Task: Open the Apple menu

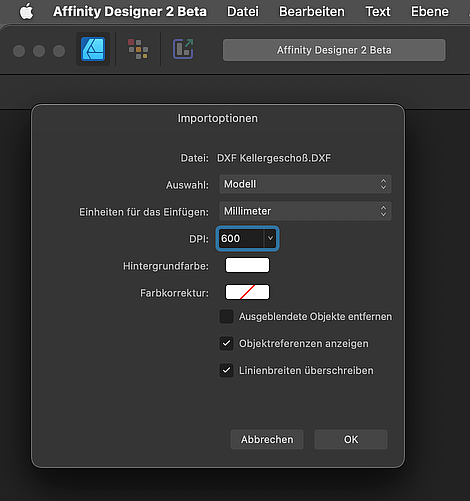Action: (27, 12)
